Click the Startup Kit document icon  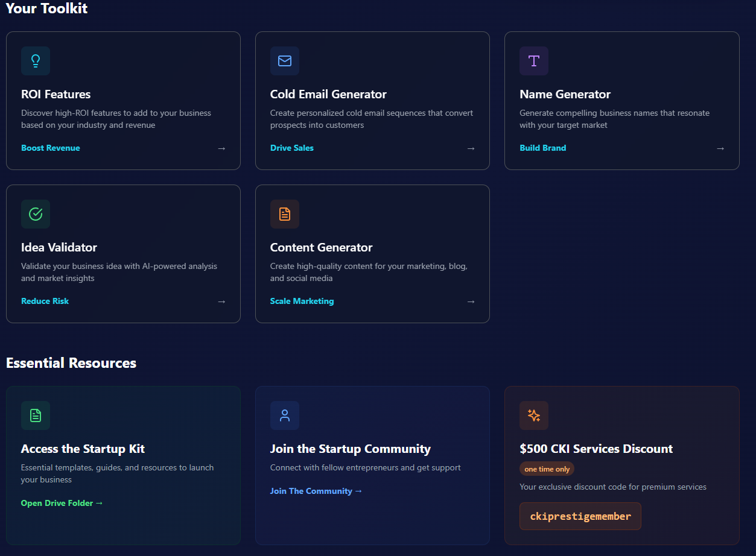point(36,415)
